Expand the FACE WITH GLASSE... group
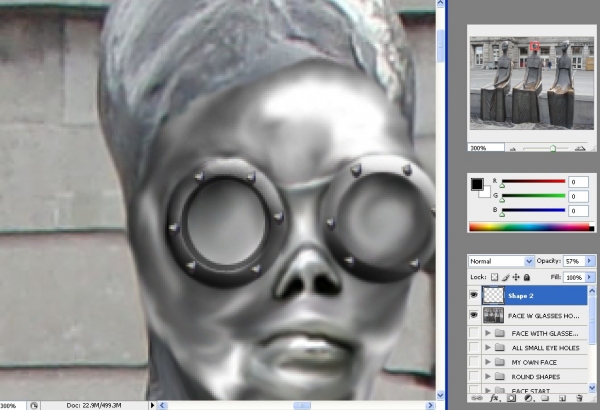Viewport: 600px width, 410px height. point(488,333)
